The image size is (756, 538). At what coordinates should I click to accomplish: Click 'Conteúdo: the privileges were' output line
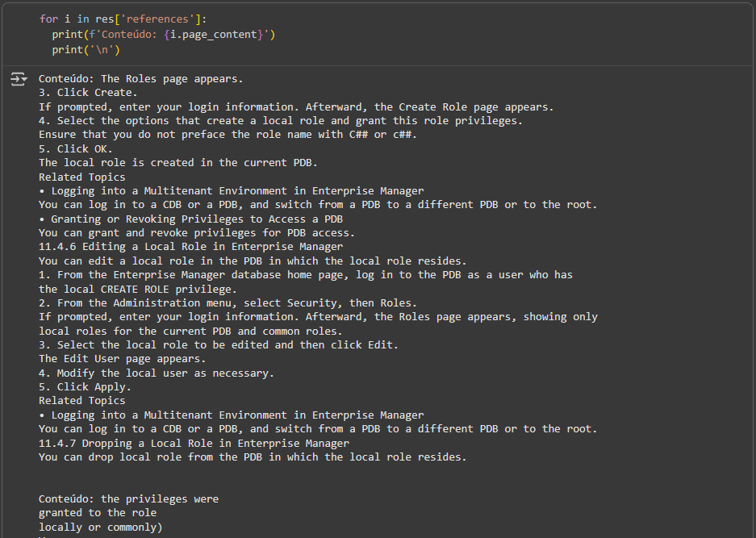coord(128,498)
